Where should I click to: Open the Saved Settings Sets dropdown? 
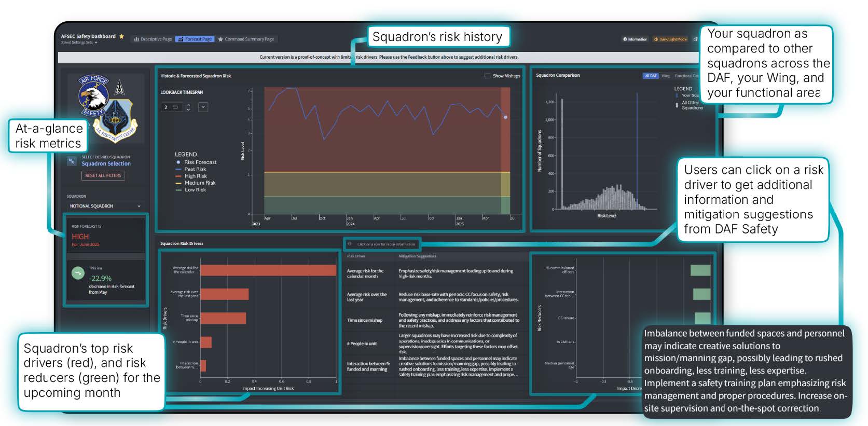[x=79, y=43]
